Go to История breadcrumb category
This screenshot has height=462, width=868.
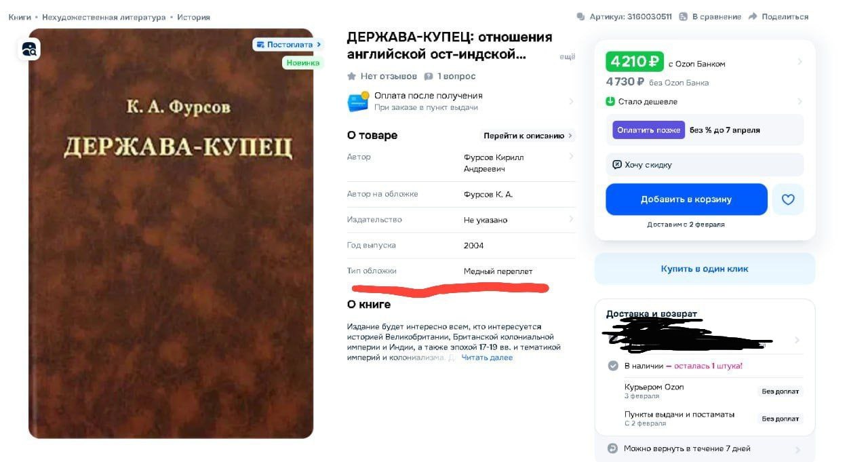(x=193, y=17)
